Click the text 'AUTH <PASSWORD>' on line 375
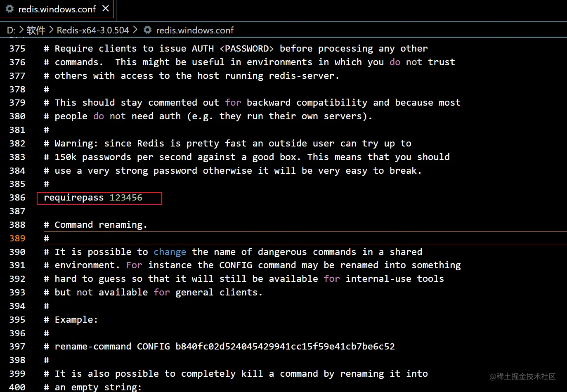567x392 pixels. point(233,49)
